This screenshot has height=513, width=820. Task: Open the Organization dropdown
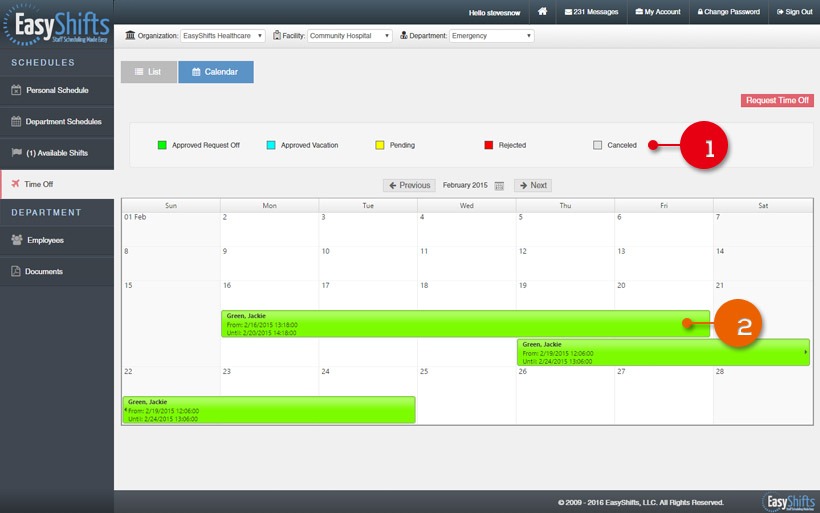tap(223, 36)
